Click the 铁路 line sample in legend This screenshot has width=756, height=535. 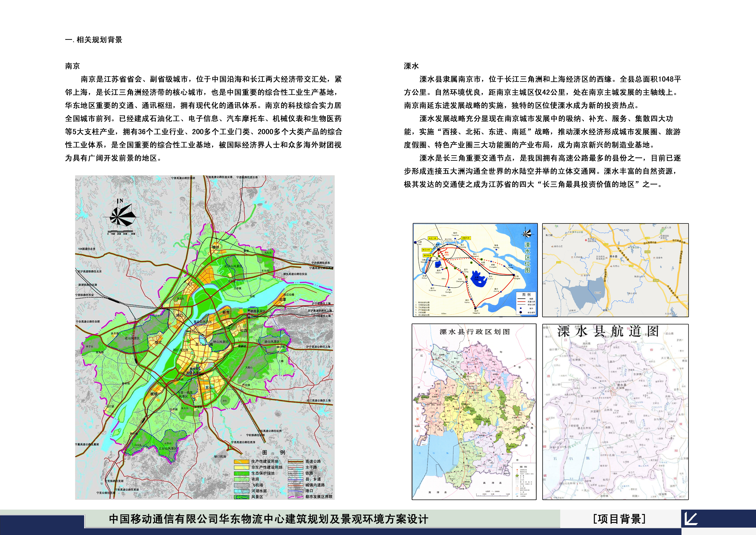pyautogui.click(x=296, y=474)
